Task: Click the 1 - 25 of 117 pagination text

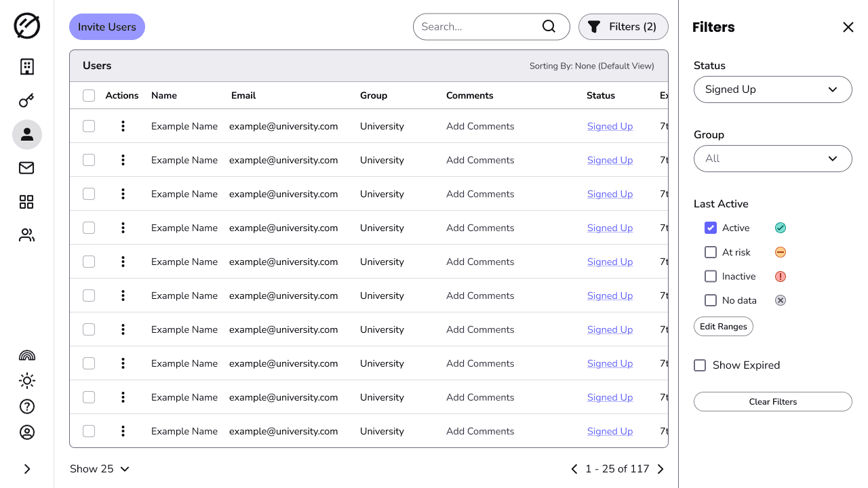Action: tap(617, 469)
